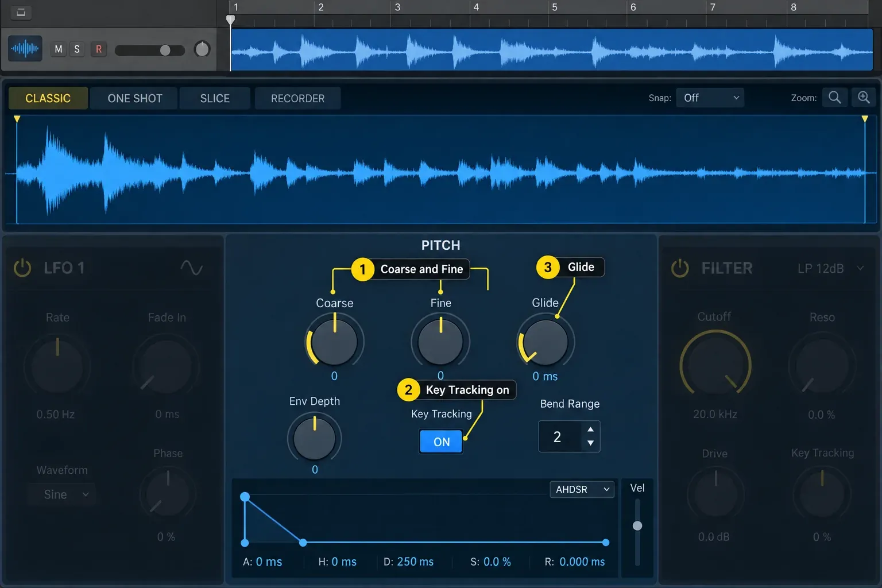Click the envelope attack peak point
The image size is (882, 588).
(245, 497)
